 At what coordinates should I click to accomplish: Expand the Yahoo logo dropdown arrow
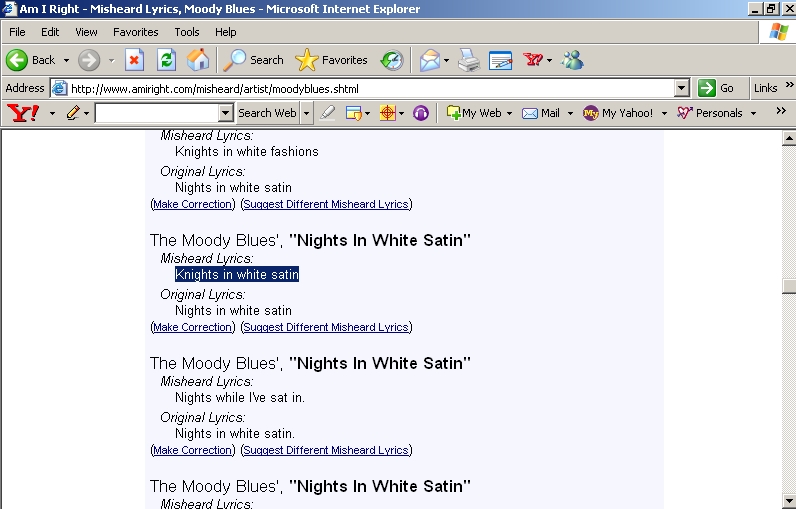click(52, 113)
